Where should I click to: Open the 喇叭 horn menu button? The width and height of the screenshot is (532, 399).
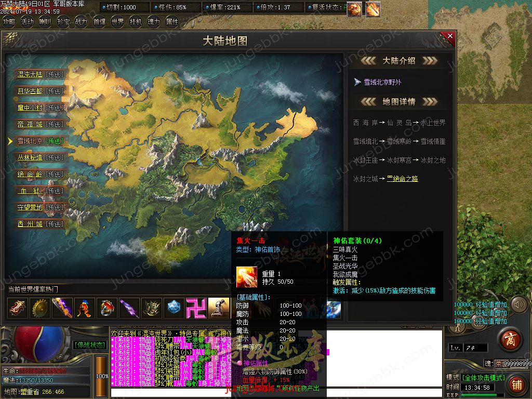pos(45,22)
